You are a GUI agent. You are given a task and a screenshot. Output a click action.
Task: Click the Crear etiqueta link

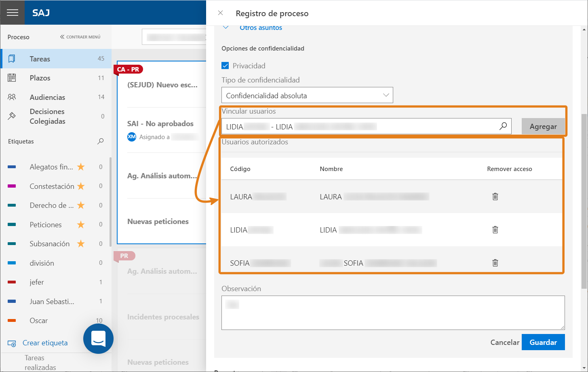[45, 342]
